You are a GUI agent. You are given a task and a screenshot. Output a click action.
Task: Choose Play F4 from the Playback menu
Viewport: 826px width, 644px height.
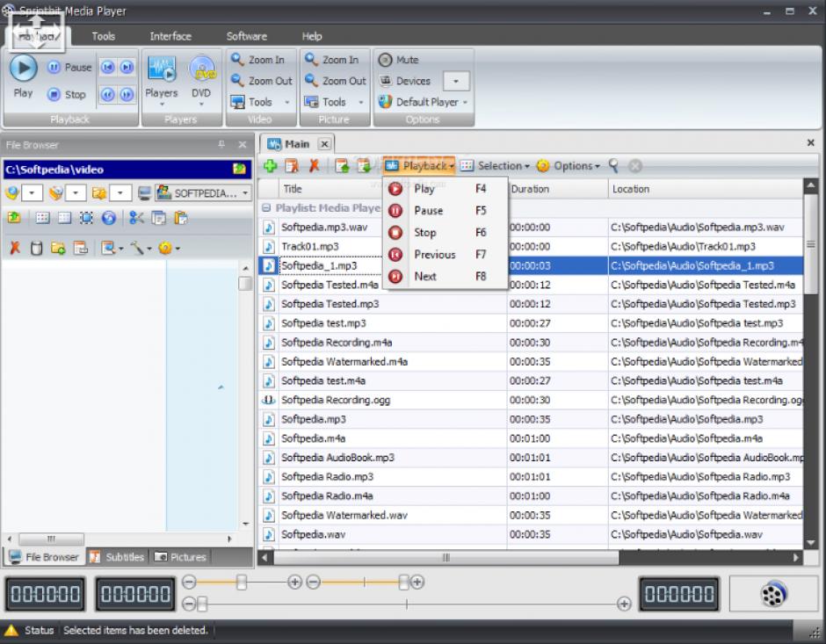446,189
